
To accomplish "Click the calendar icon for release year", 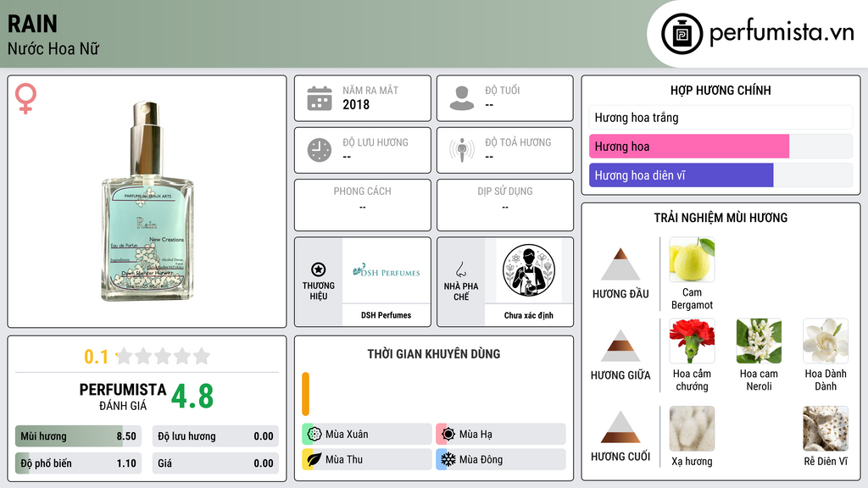I will [320, 98].
